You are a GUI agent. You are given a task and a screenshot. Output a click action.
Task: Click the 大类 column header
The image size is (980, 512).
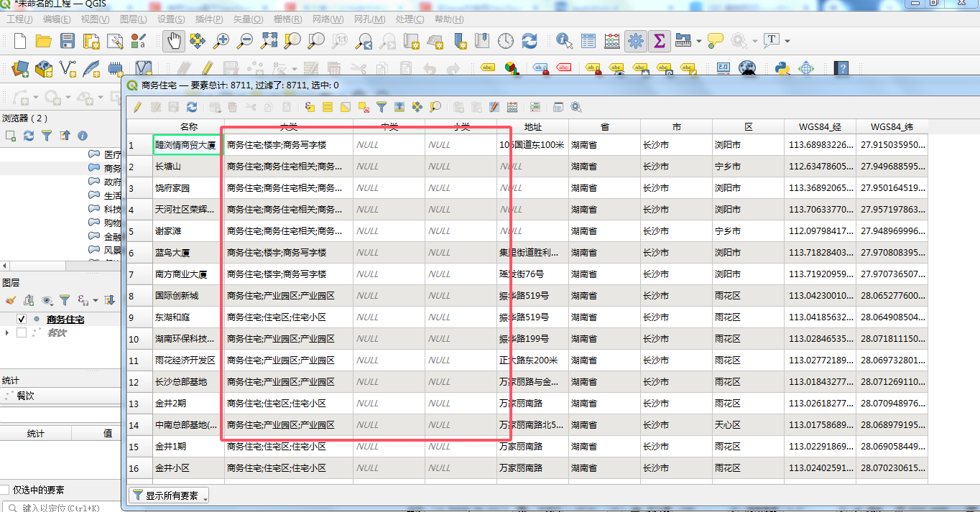click(x=288, y=127)
